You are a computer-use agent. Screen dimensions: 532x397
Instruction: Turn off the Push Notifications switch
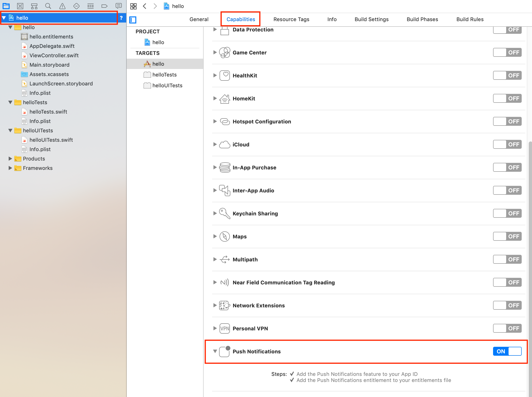click(x=507, y=351)
